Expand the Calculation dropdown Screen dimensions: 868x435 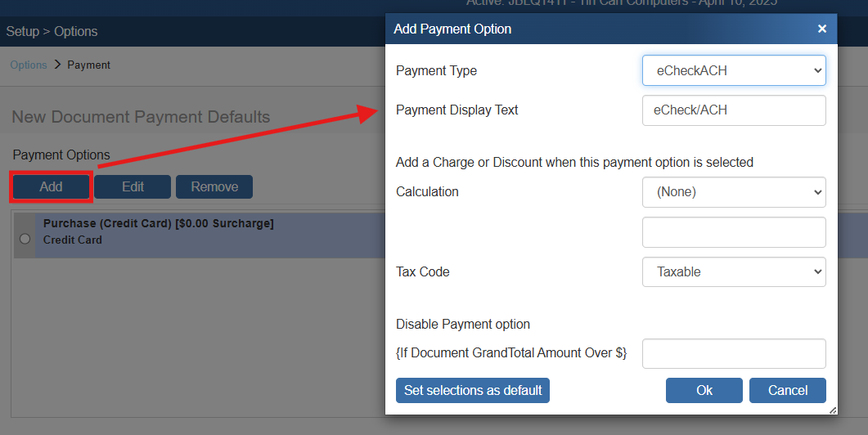(x=734, y=192)
